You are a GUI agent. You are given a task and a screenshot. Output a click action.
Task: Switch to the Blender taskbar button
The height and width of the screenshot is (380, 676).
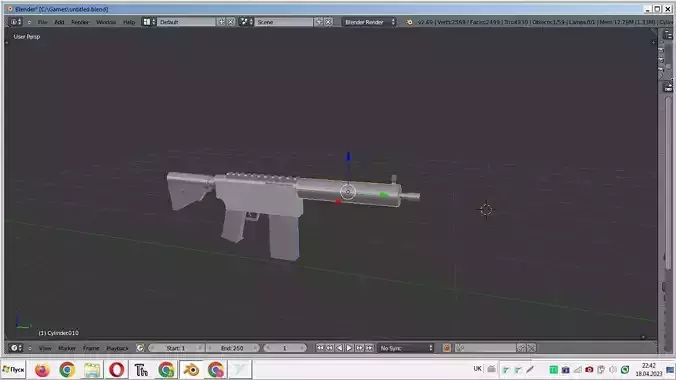click(191, 370)
